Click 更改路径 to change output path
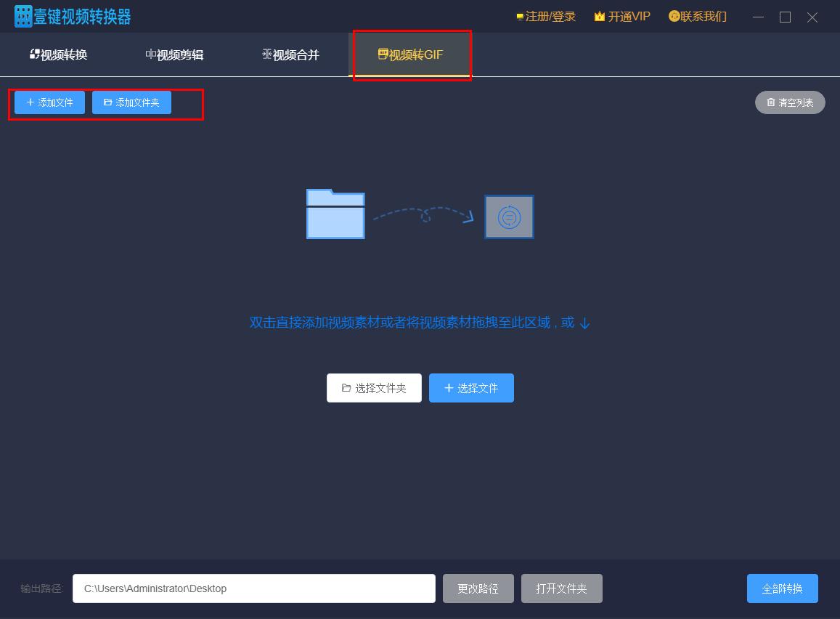This screenshot has width=840, height=619. coord(478,588)
